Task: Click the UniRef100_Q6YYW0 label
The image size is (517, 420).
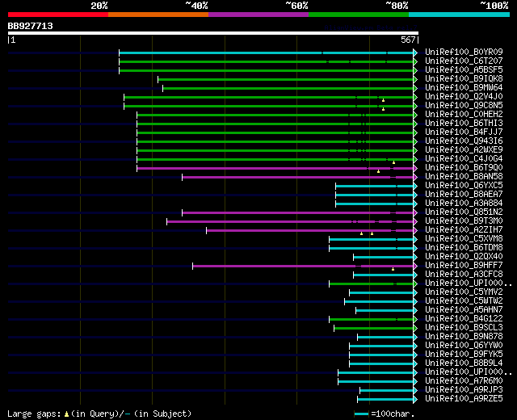Action: pos(464,346)
